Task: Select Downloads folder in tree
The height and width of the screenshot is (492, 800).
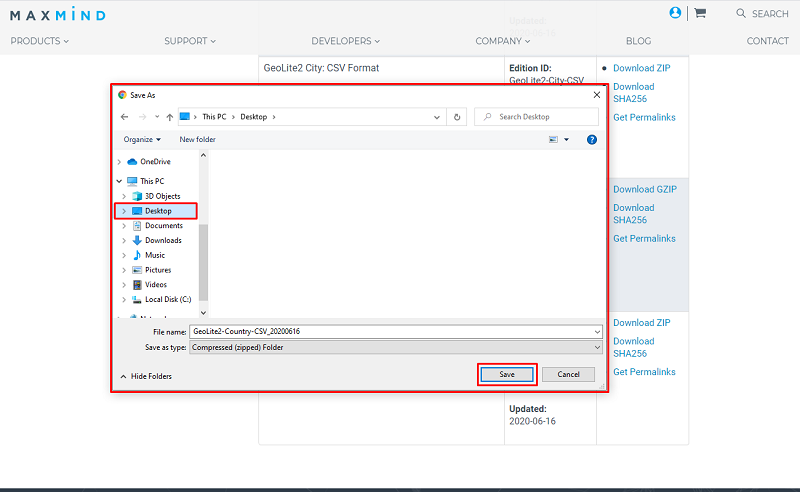Action: (x=163, y=240)
